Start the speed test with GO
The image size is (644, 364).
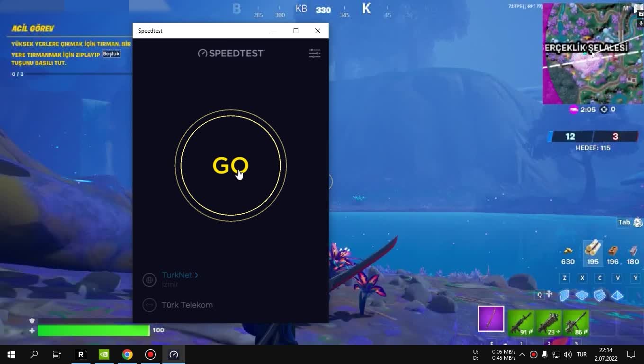click(231, 165)
